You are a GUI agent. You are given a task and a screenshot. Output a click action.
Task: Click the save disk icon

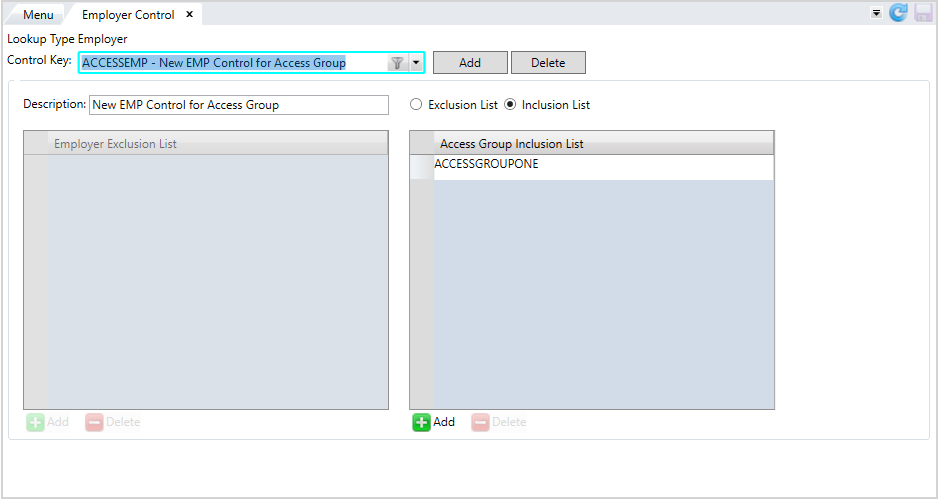923,13
